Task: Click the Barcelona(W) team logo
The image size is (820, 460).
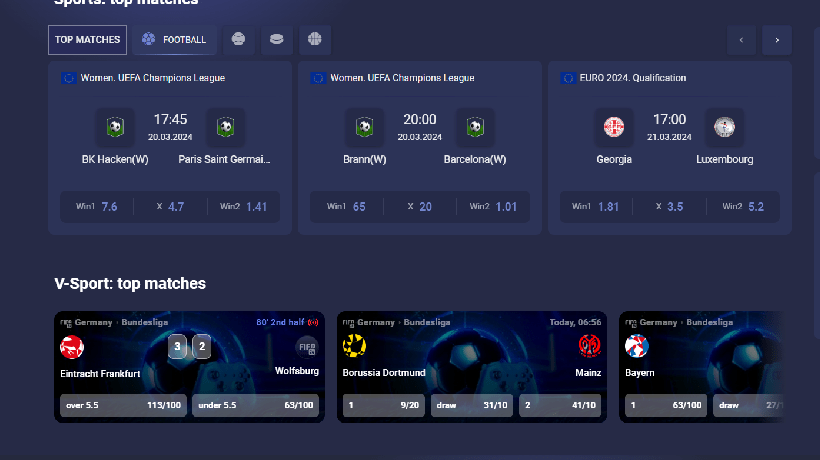Action: point(475,127)
